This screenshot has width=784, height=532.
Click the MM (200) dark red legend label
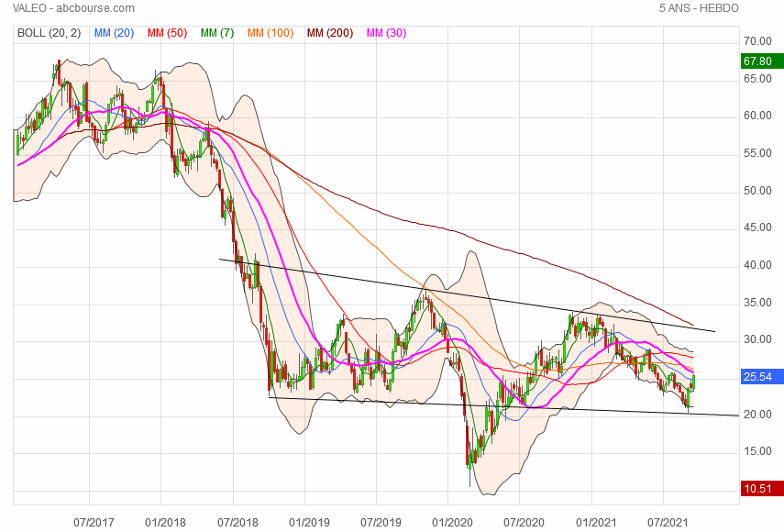click(330, 33)
